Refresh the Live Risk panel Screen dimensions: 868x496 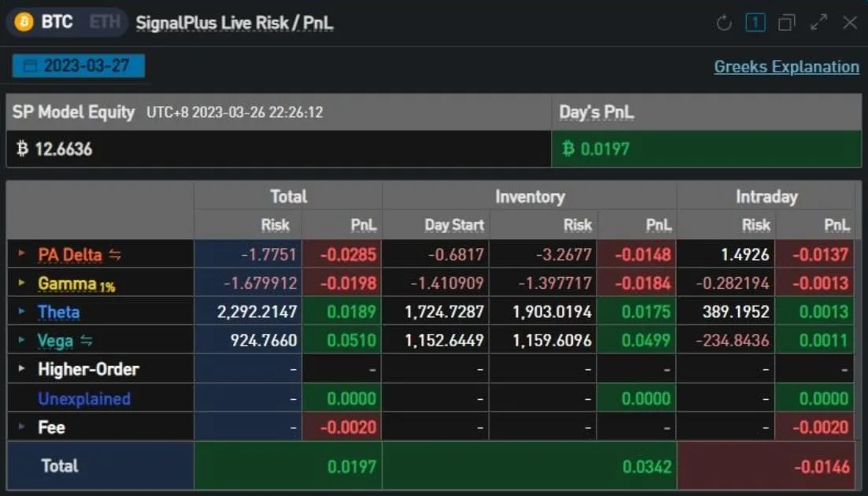coord(724,23)
